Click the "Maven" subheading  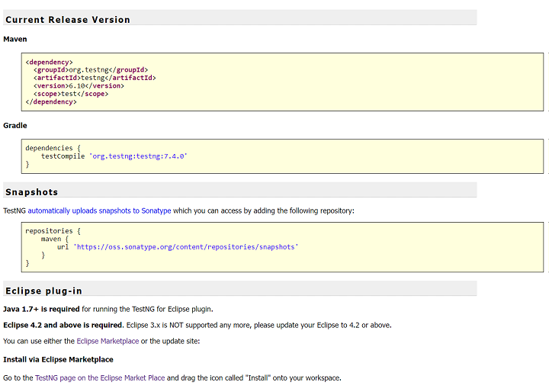[x=15, y=38]
